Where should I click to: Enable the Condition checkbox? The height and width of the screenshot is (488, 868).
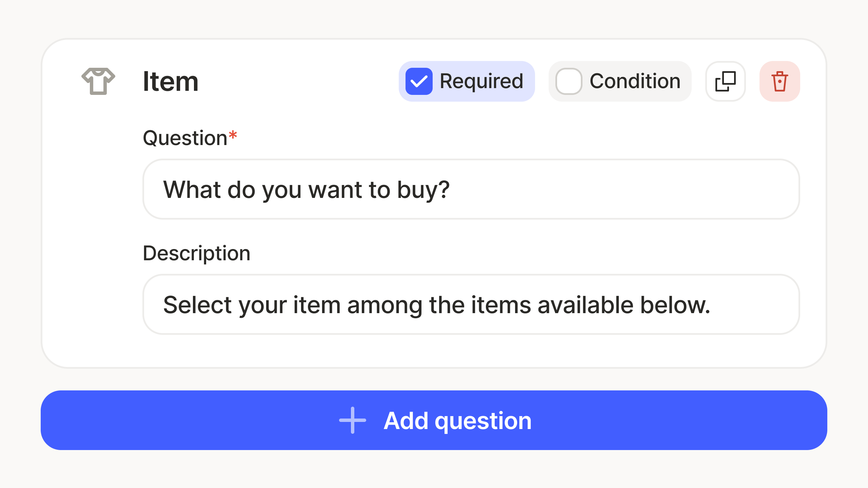pos(569,81)
